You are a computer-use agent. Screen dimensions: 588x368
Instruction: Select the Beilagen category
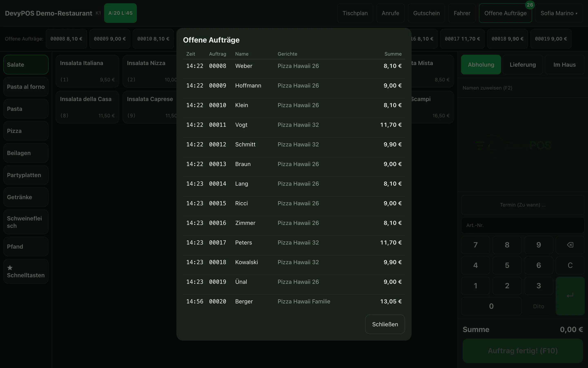(x=26, y=153)
